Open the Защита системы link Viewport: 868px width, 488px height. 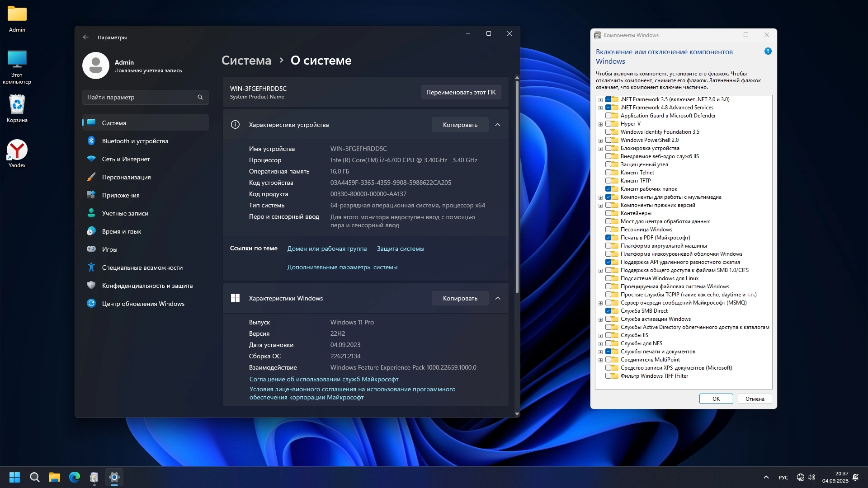(400, 249)
